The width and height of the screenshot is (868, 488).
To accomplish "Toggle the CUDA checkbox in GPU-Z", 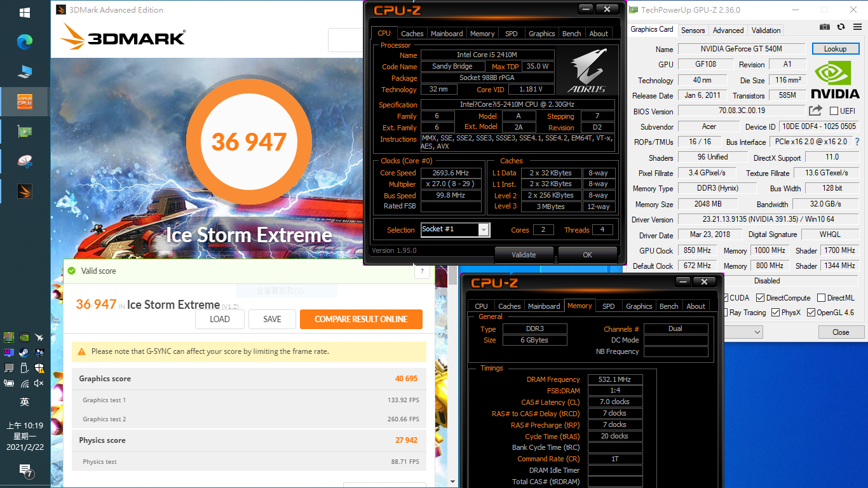I will coord(725,297).
